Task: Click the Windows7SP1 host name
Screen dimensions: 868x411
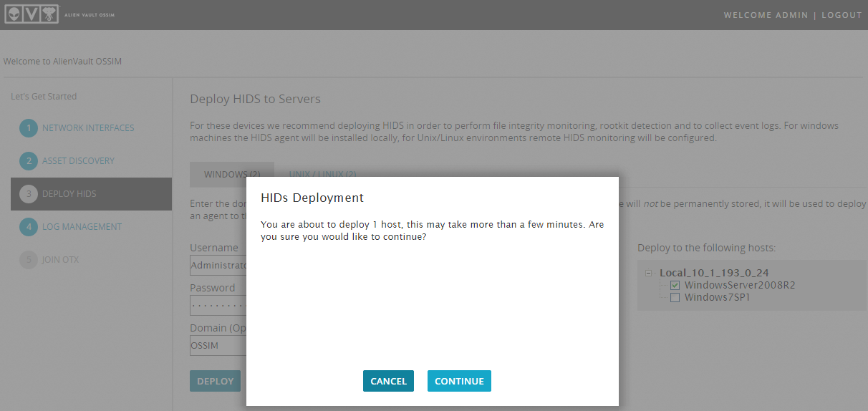Action: pyautogui.click(x=718, y=298)
